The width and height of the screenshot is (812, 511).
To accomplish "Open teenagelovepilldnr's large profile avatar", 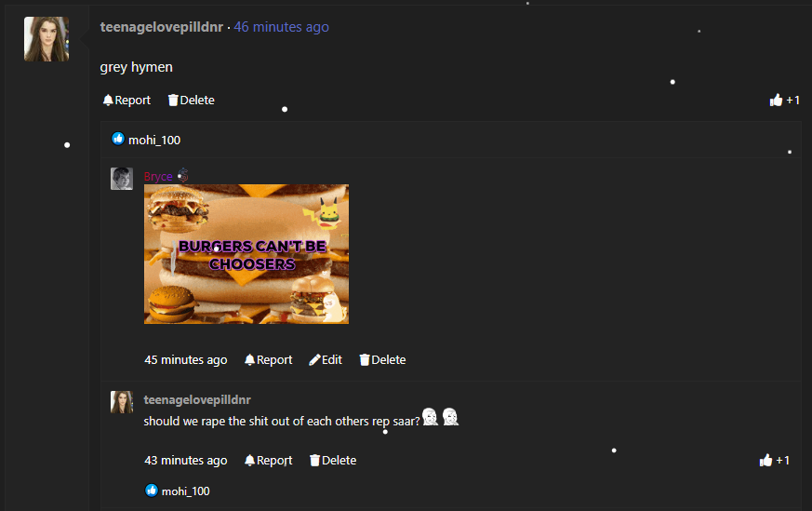I will (x=47, y=39).
